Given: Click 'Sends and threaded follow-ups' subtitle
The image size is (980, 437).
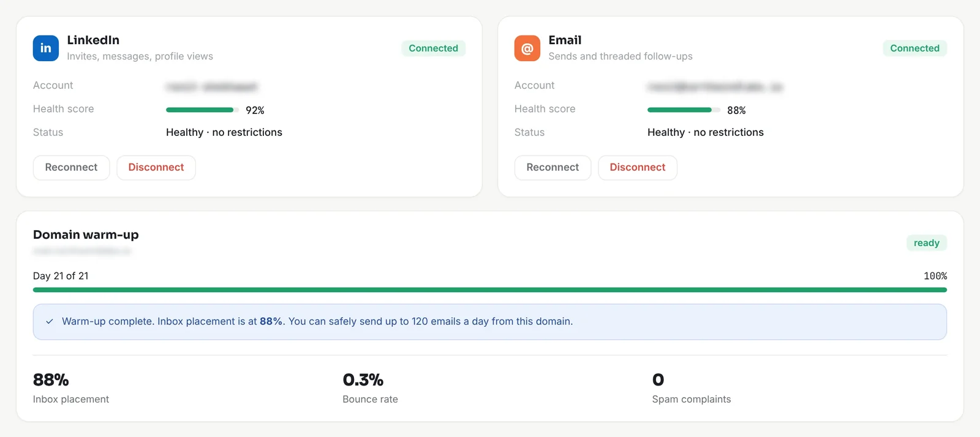Looking at the screenshot, I should 620,56.
